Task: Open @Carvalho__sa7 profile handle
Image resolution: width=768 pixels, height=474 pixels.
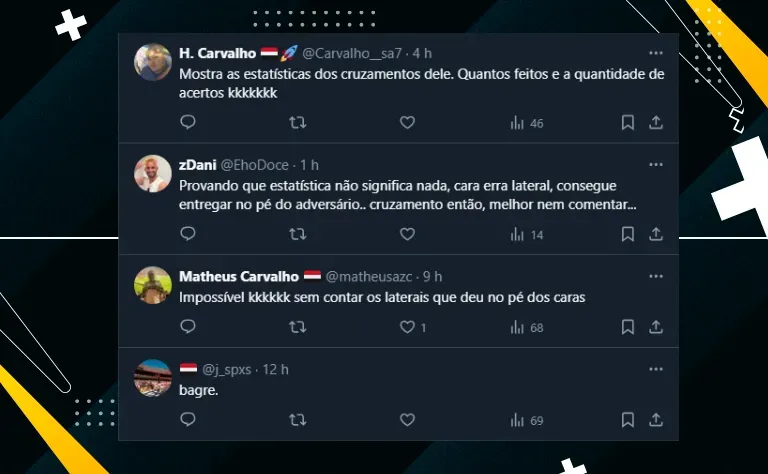Action: (352, 53)
